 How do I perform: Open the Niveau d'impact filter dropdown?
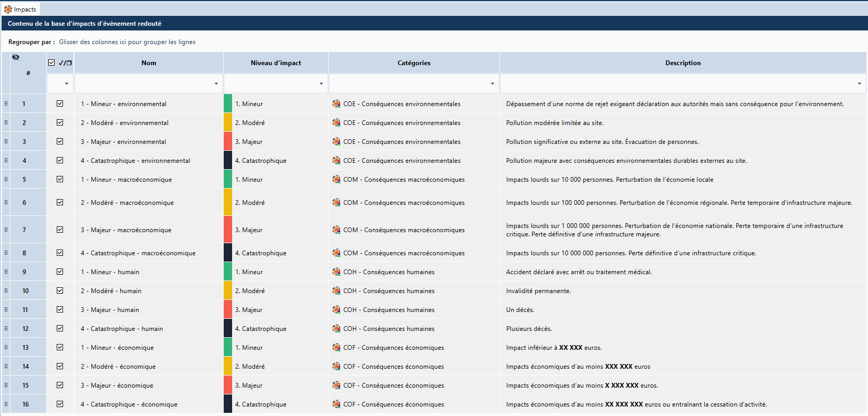click(x=321, y=84)
